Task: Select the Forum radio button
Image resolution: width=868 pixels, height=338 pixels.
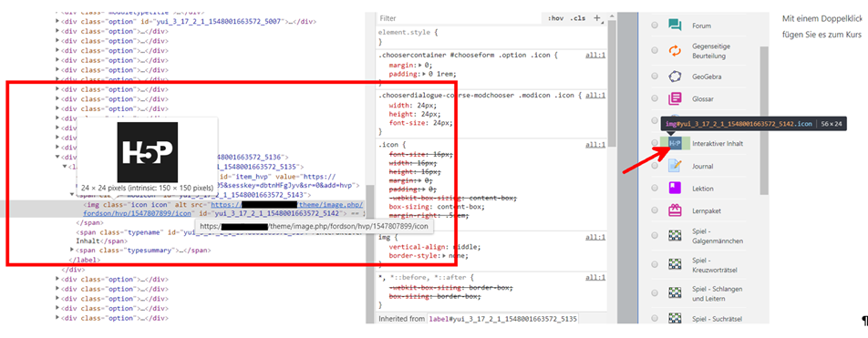Action: tap(655, 26)
